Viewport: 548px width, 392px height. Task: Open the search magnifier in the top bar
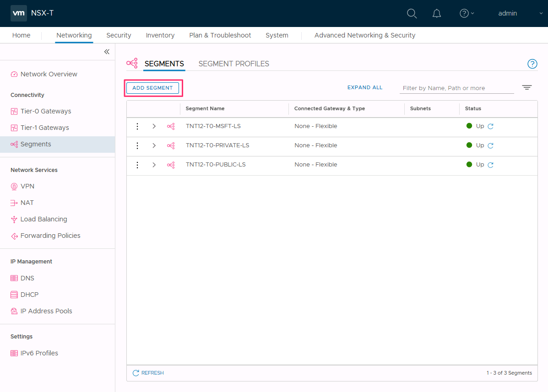pyautogui.click(x=411, y=13)
